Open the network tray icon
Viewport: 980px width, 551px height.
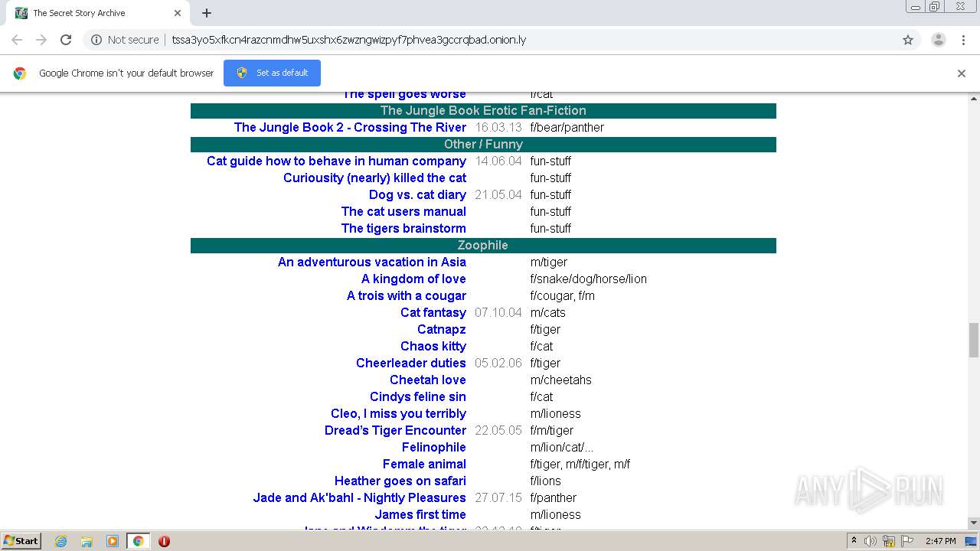(x=889, y=541)
